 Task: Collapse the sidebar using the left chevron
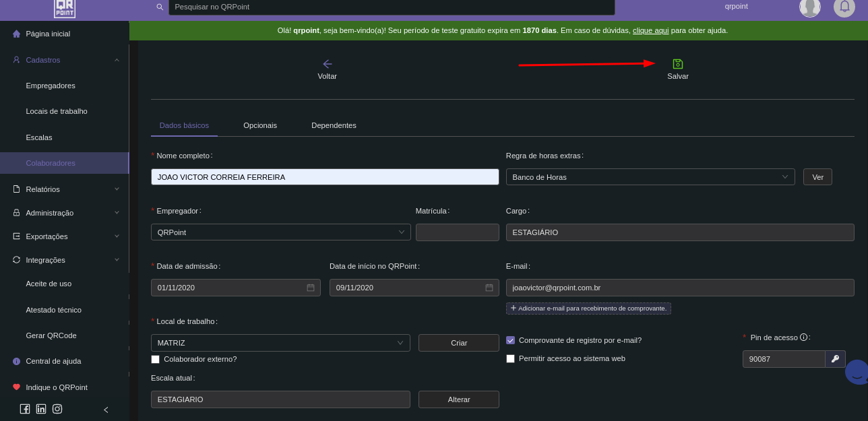tap(106, 410)
